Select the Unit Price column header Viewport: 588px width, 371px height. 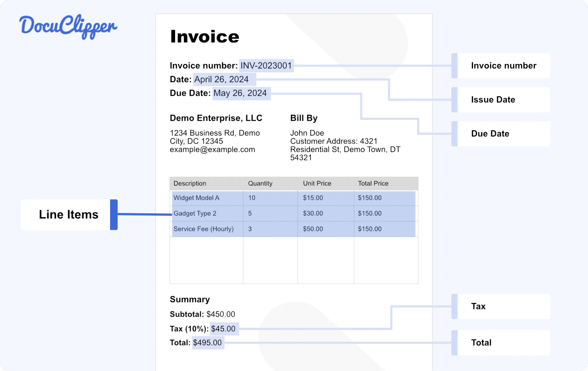click(317, 183)
